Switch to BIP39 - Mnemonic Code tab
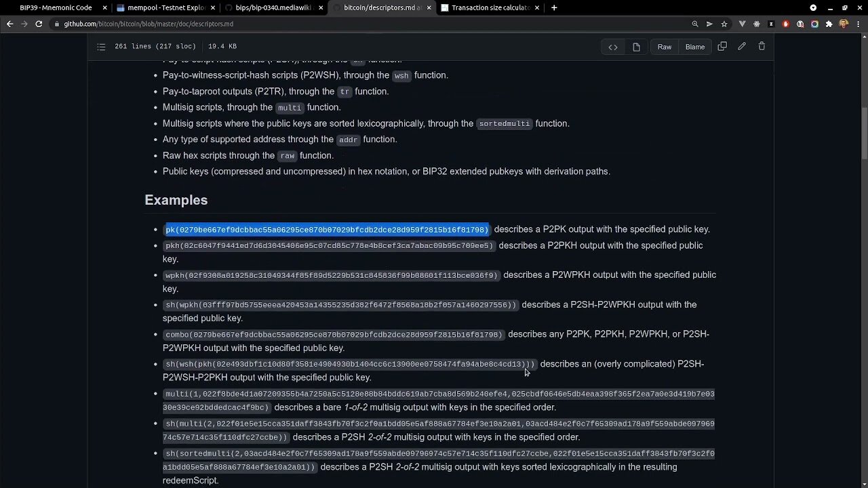The image size is (868, 488). (56, 7)
